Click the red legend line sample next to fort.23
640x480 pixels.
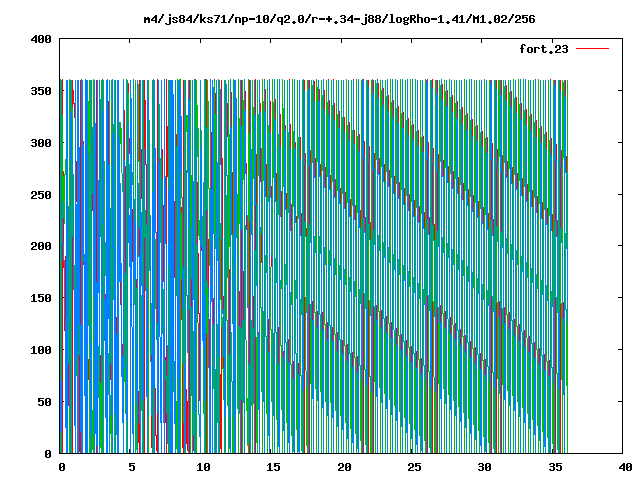pyautogui.click(x=592, y=49)
